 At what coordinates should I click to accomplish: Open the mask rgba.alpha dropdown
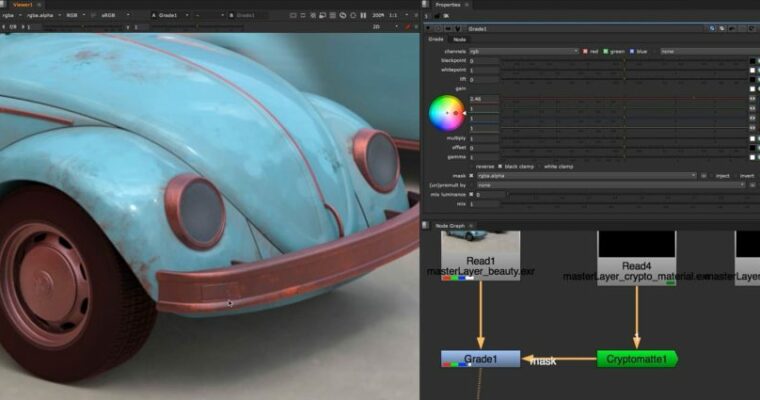click(585, 175)
